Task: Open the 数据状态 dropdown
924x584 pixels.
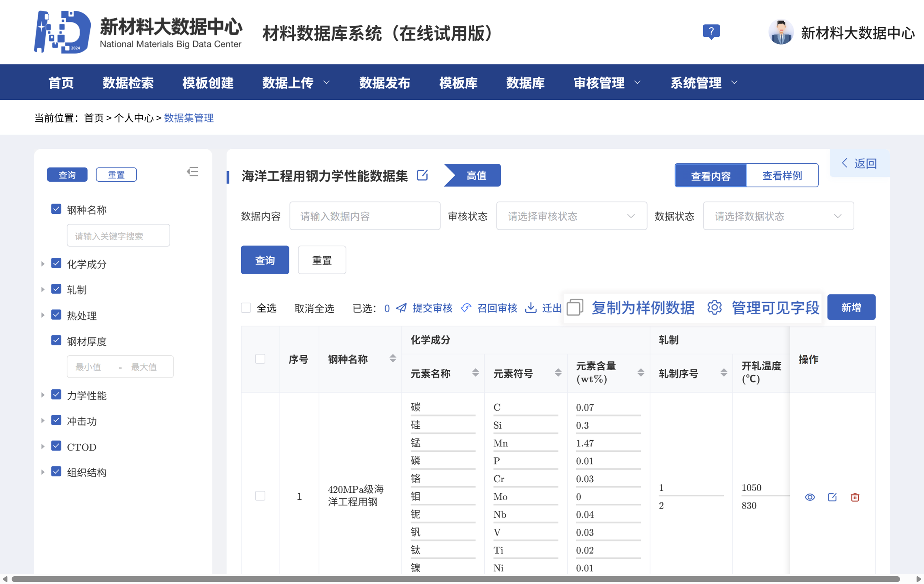Action: click(x=778, y=216)
